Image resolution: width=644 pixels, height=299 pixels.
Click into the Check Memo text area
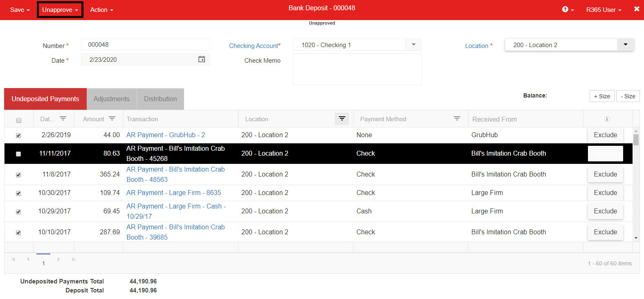coord(357,69)
